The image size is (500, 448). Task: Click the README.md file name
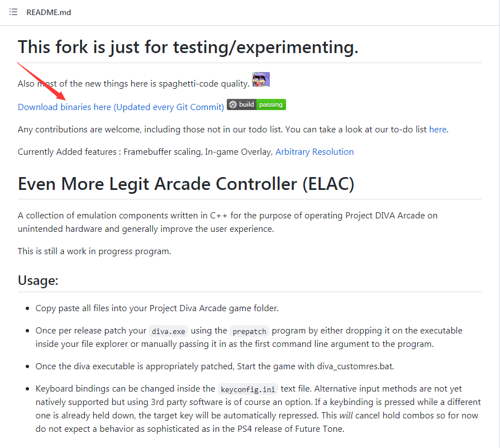pos(49,12)
